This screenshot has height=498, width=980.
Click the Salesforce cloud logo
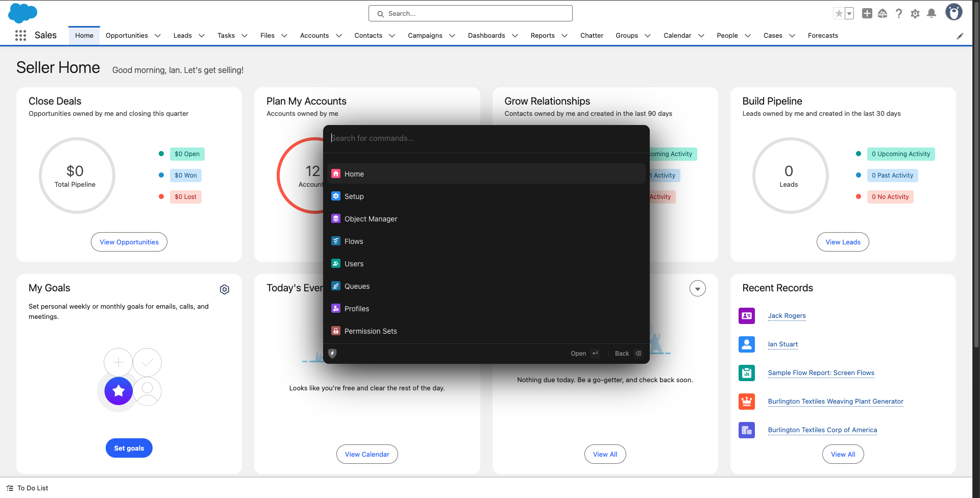pos(23,13)
